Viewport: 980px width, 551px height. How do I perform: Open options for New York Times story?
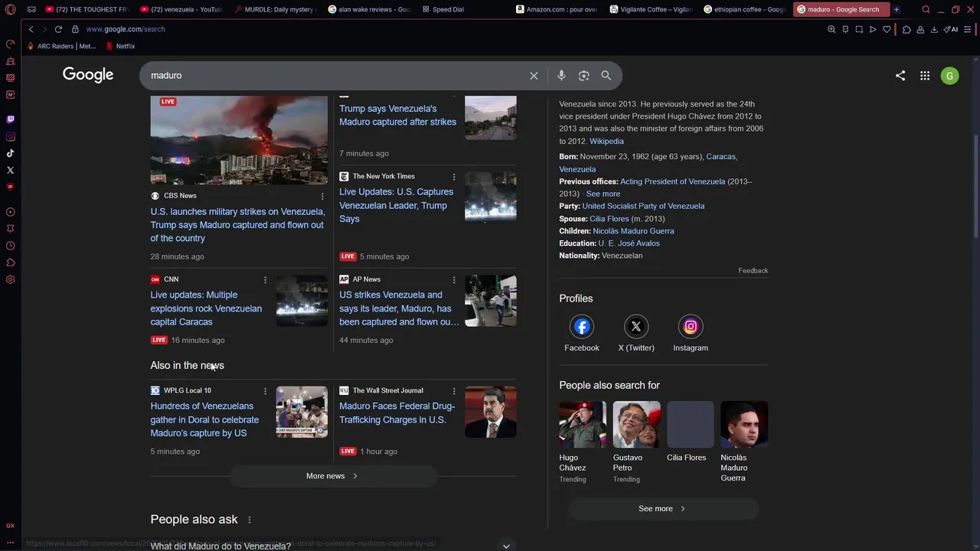454,177
